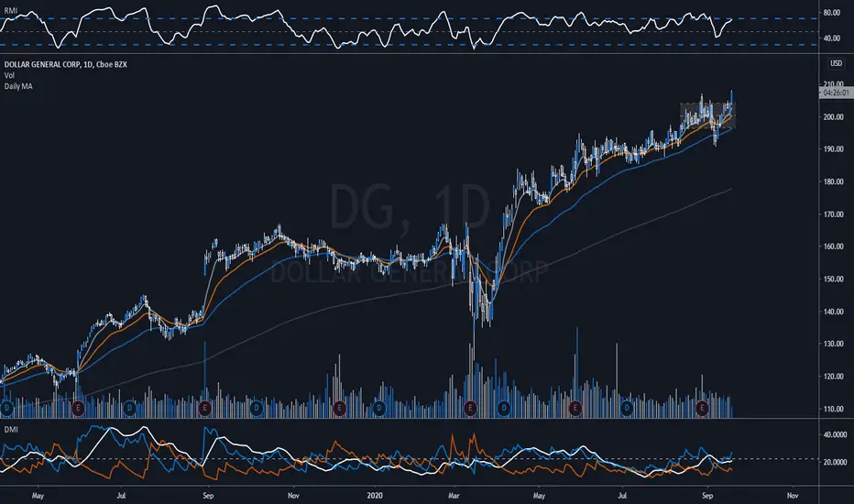Image resolution: width=854 pixels, height=504 pixels.
Task: Open the USD currency selector
Action: pos(836,64)
